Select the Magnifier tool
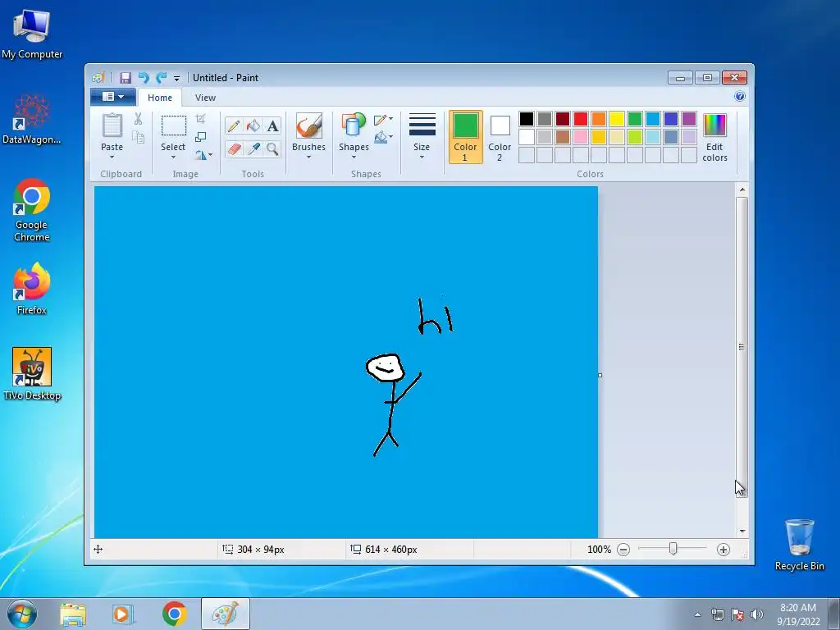The image size is (840, 630). (272, 148)
